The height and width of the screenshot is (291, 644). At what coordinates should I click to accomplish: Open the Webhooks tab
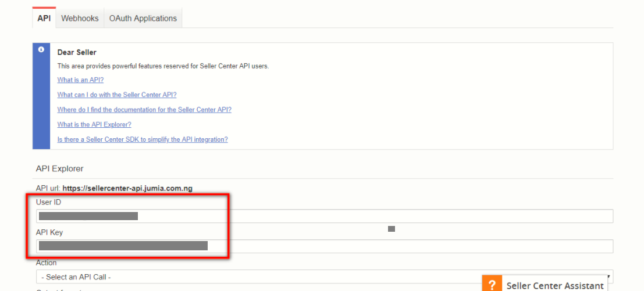[80, 19]
